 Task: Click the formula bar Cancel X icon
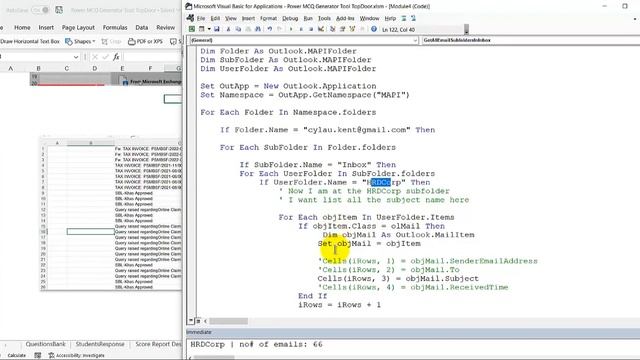(95, 57)
